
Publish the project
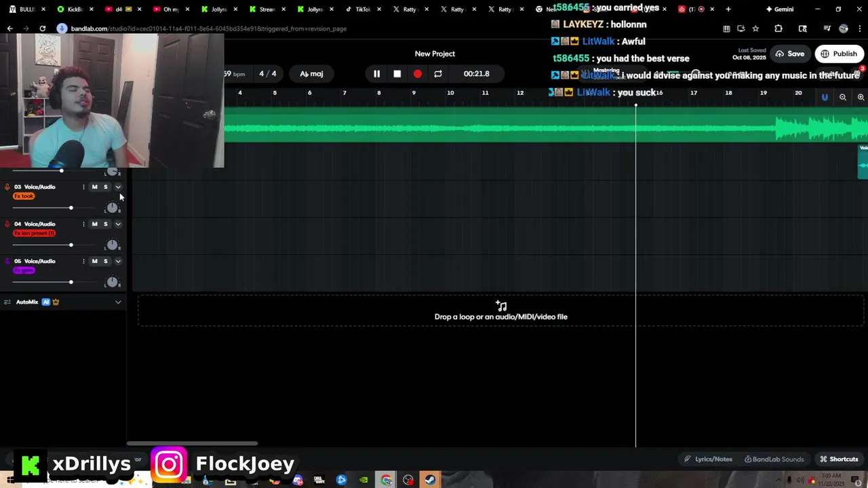click(839, 54)
